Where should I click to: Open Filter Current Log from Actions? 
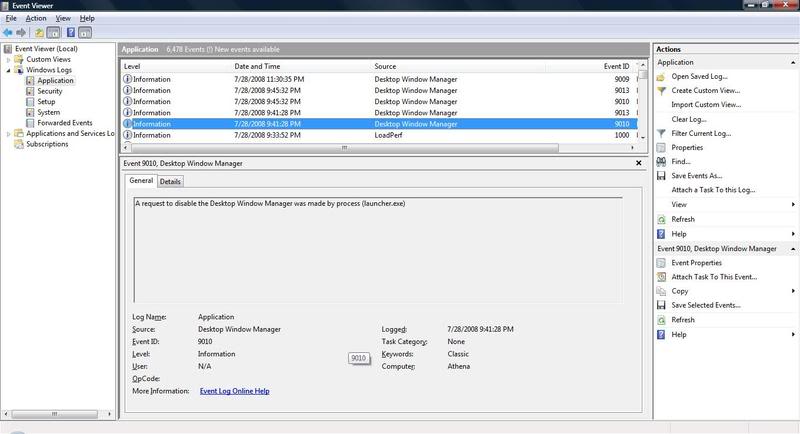[700, 133]
